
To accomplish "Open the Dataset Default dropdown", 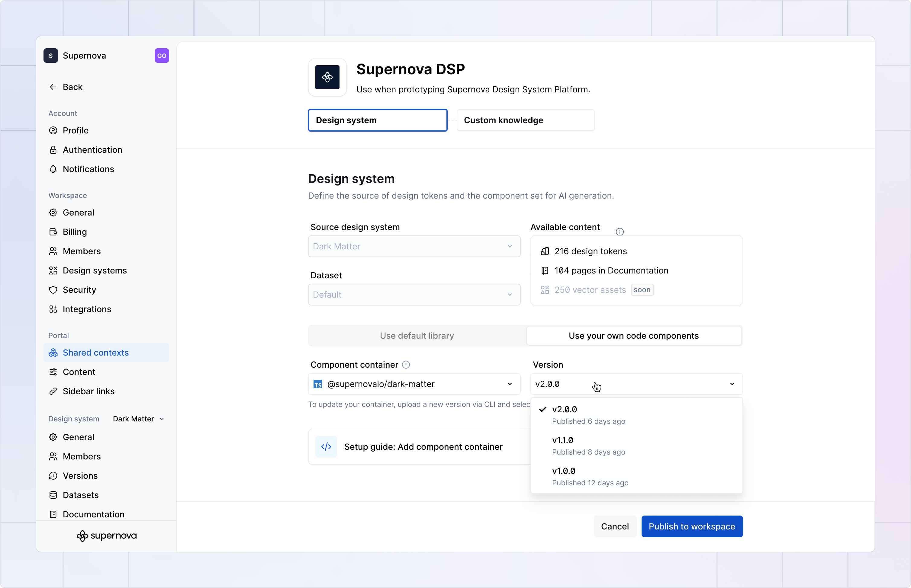I will (414, 295).
